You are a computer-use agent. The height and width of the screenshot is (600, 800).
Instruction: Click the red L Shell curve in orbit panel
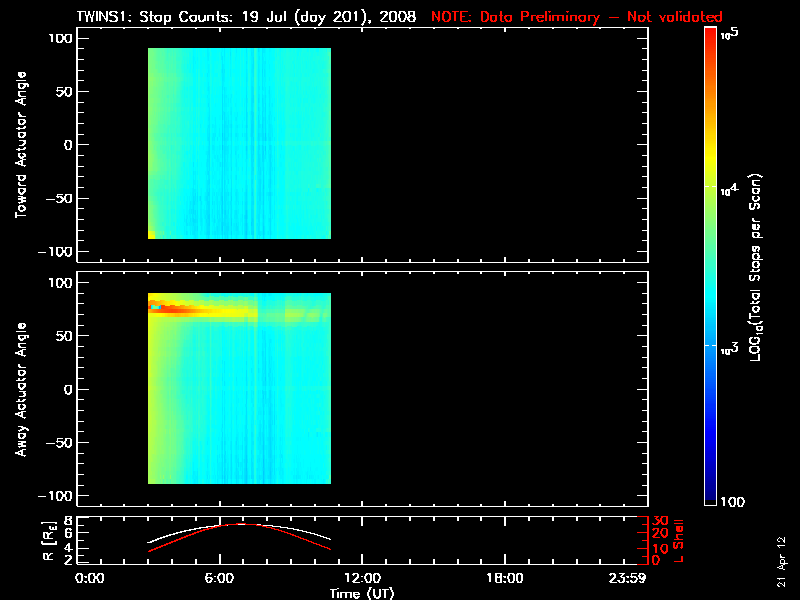point(179,541)
